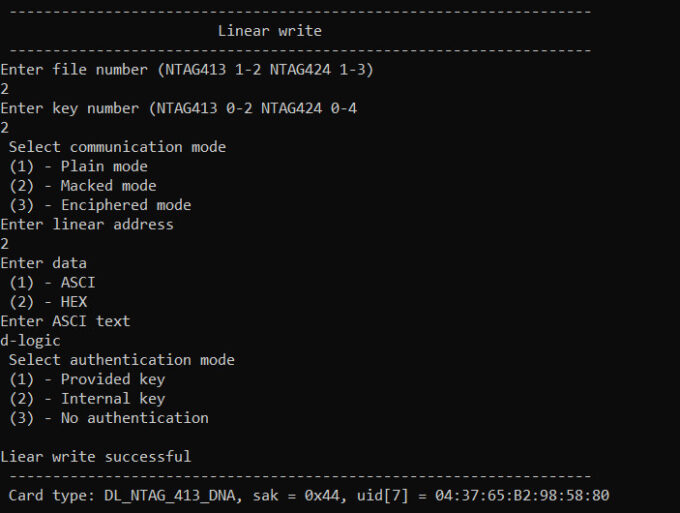Screen dimensions: 680x513
Task: Click option "(3) - Enciphered mode"
Action: tap(100, 205)
